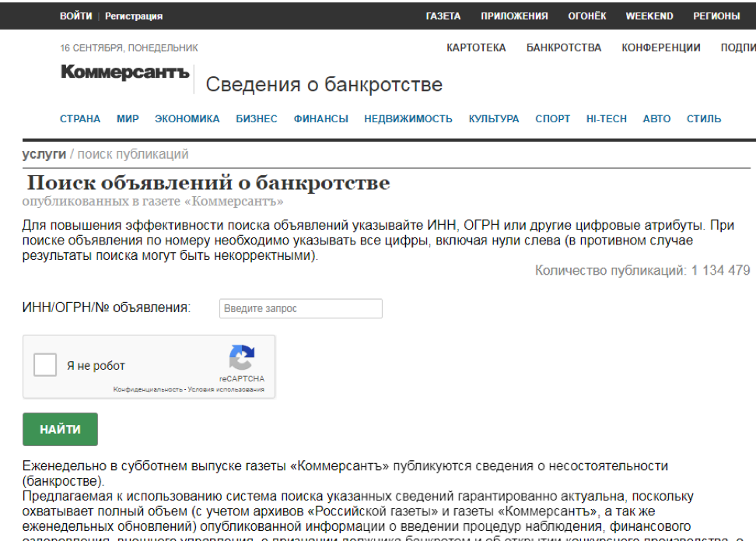
Task: Open reCAPTCHA 'Конфиденциальность' link
Action: pos(148,389)
